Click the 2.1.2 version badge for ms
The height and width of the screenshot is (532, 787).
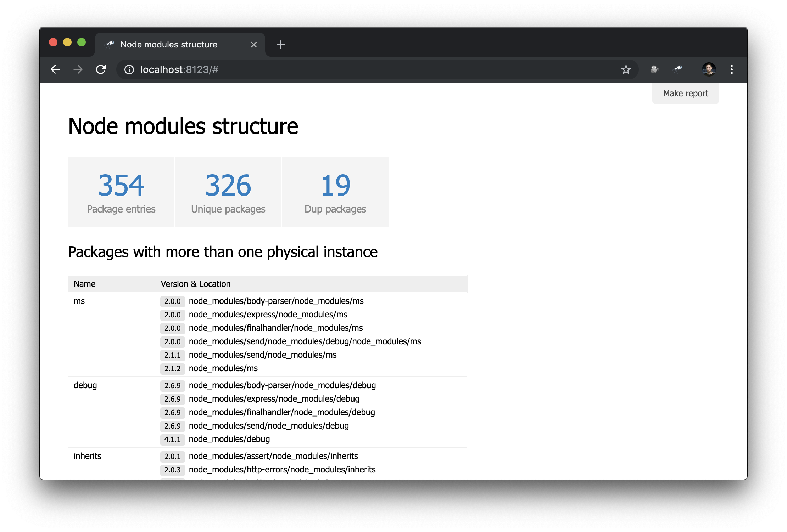coord(172,368)
